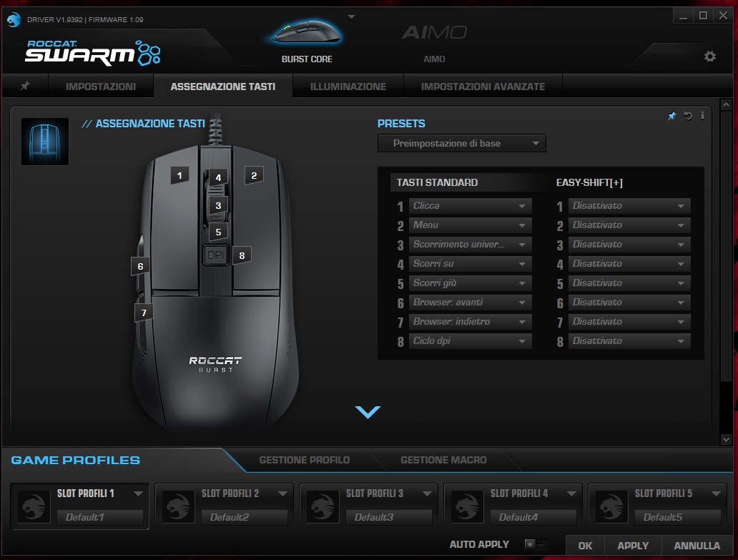This screenshot has width=738, height=560.
Task: Click the 'EASY-SHIFT[+]' column heading
Action: point(589,182)
